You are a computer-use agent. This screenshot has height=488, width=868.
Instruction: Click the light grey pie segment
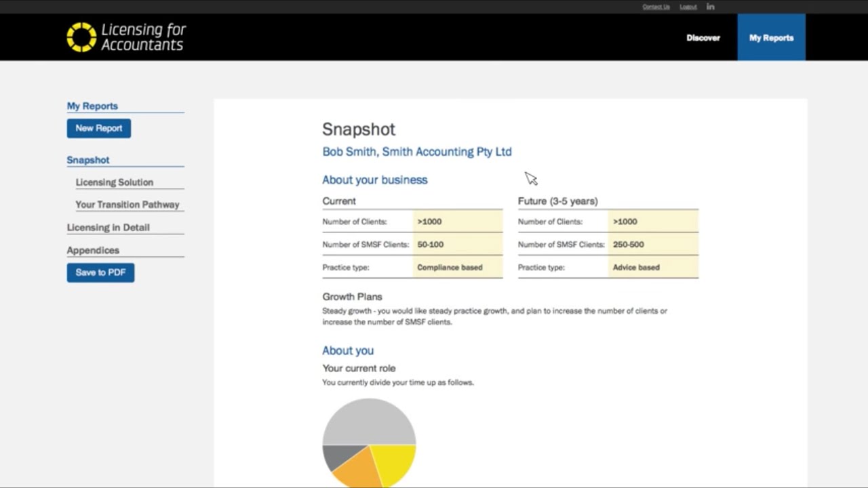coord(369,420)
